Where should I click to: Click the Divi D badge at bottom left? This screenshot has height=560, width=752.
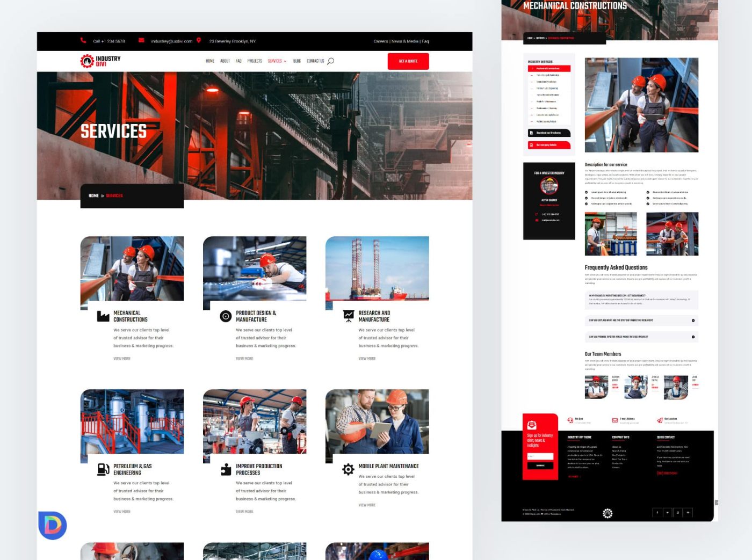click(53, 525)
